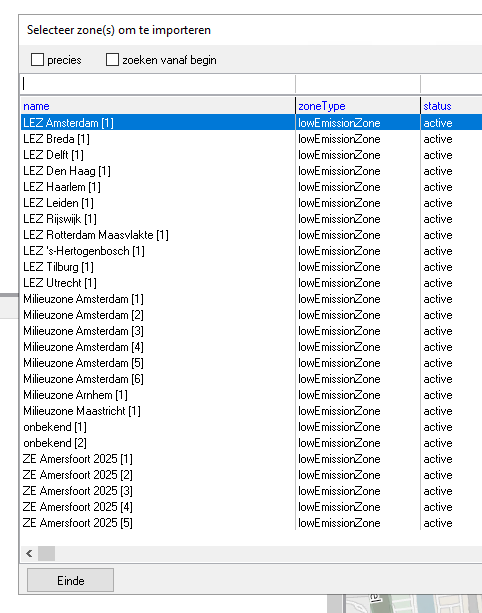Select Milieuzone Arnhem [1] entry
The image size is (482, 613).
point(251,395)
